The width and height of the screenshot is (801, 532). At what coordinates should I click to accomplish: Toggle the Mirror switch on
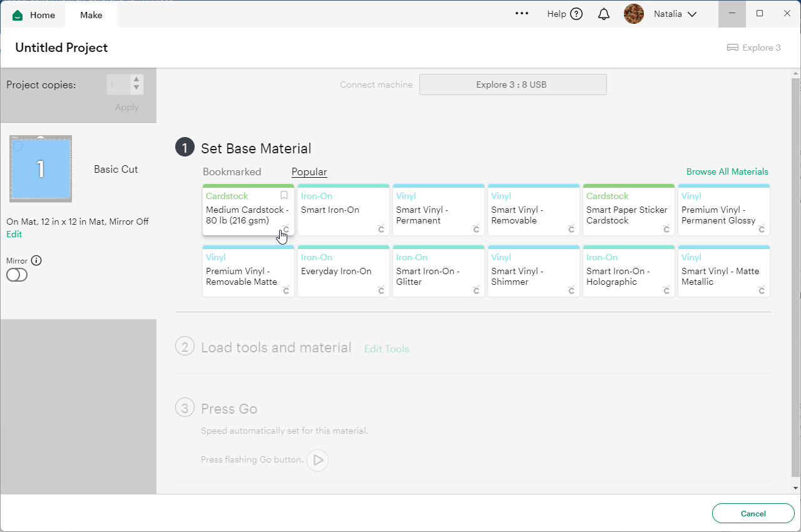point(17,275)
